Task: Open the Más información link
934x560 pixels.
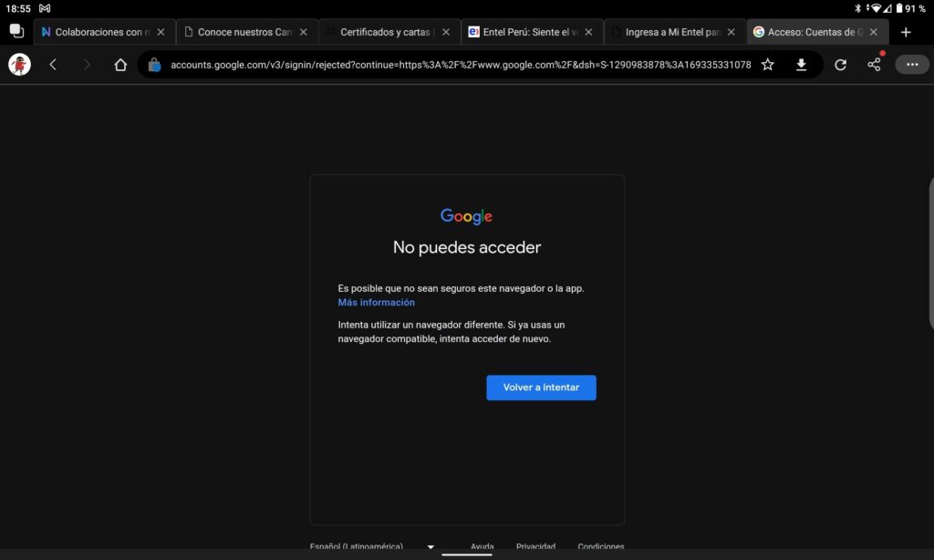Action: [x=374, y=302]
